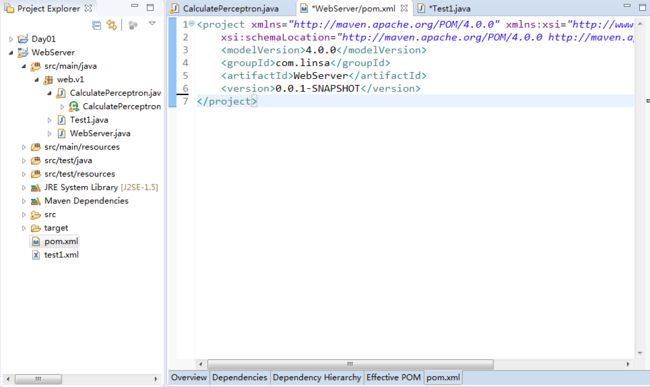Close the WebServer/pom.xml editor tab
The image size is (650, 387).
(404, 8)
